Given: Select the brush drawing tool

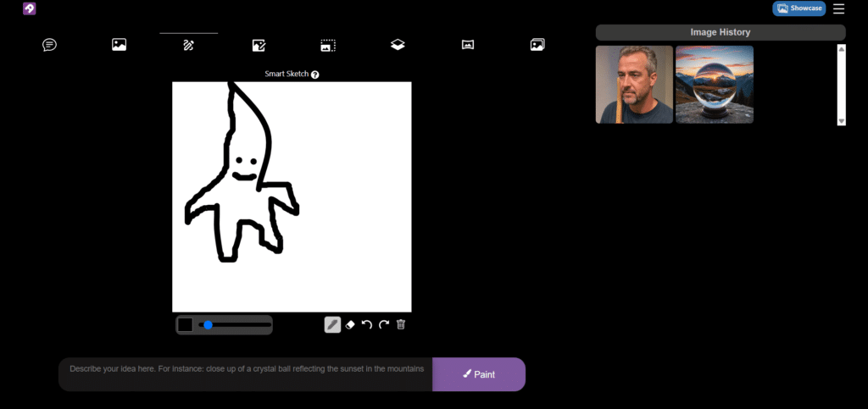Looking at the screenshot, I should pyautogui.click(x=332, y=325).
